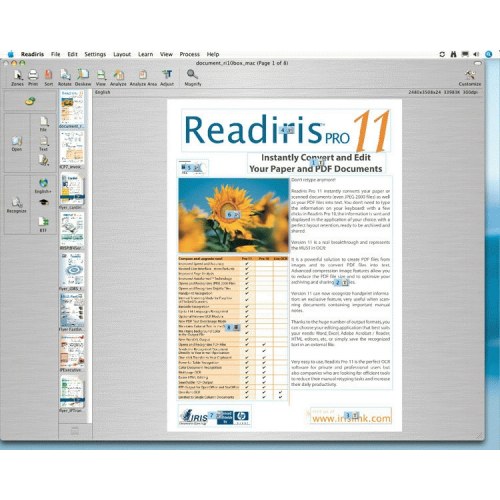Open the Help menu
The width and height of the screenshot is (500, 500).
pyautogui.click(x=213, y=54)
